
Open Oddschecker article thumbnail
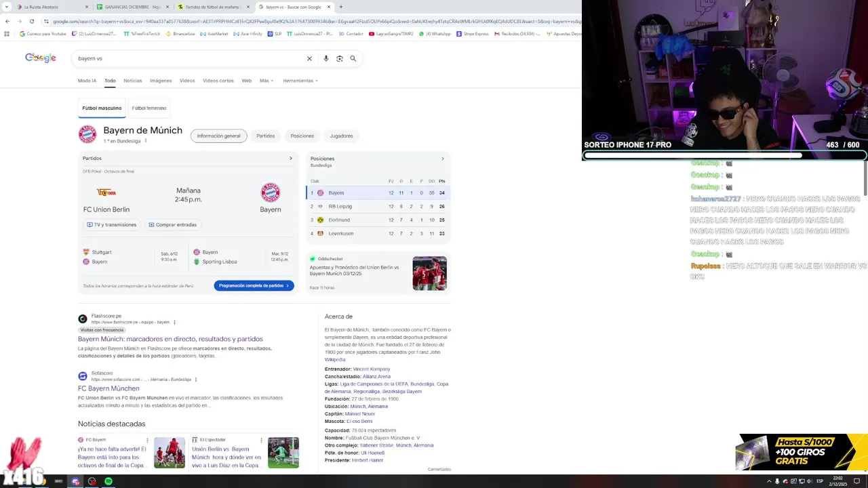[x=430, y=273]
